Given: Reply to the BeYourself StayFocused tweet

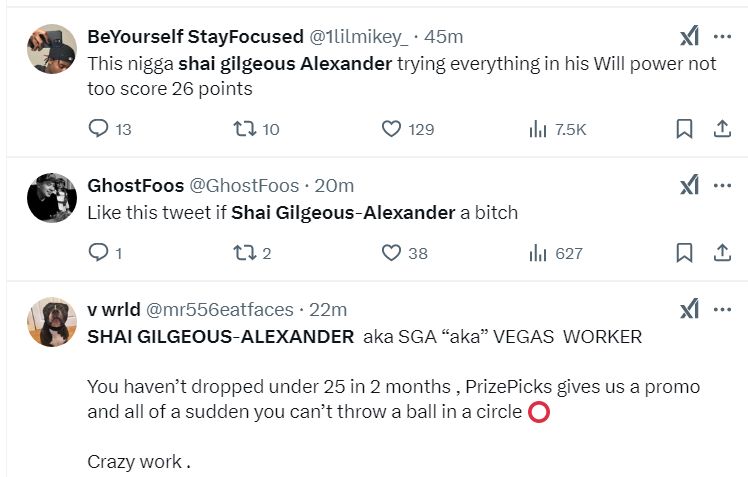Looking at the screenshot, I should point(98,129).
